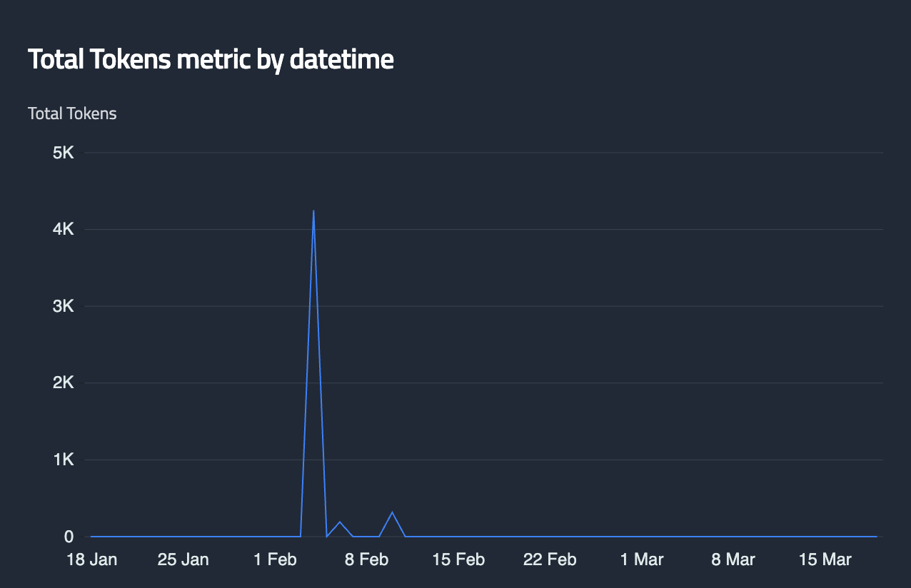Select the '8 Feb' x-axis date label

click(x=366, y=559)
